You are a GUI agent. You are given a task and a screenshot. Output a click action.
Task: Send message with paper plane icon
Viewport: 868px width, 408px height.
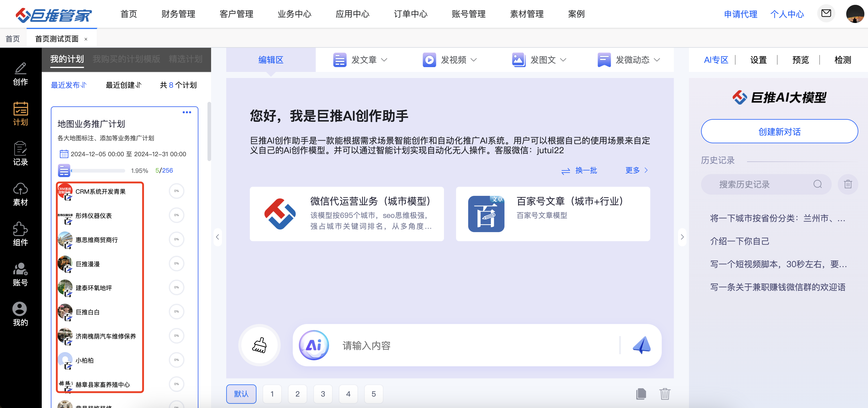tap(641, 345)
